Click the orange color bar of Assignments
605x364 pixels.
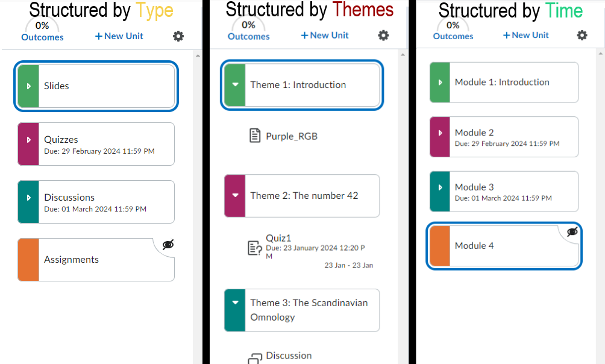pos(28,260)
